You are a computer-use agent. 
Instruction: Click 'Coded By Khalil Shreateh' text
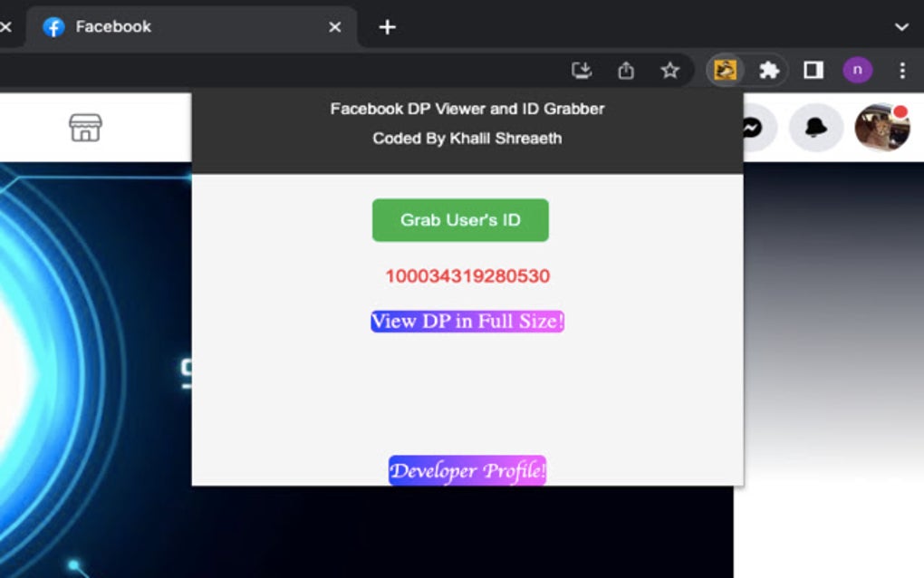[x=467, y=139]
